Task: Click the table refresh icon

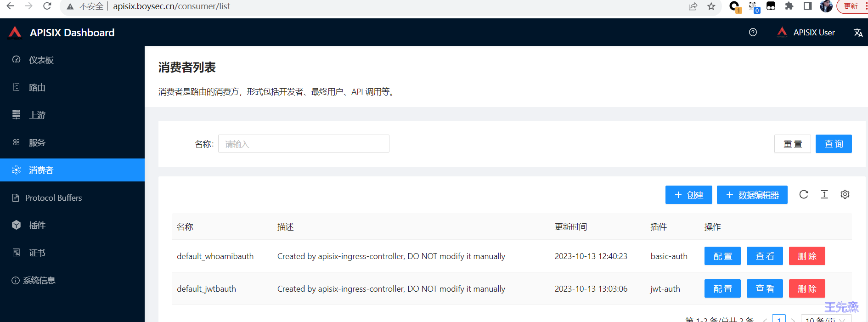Action: (803, 195)
